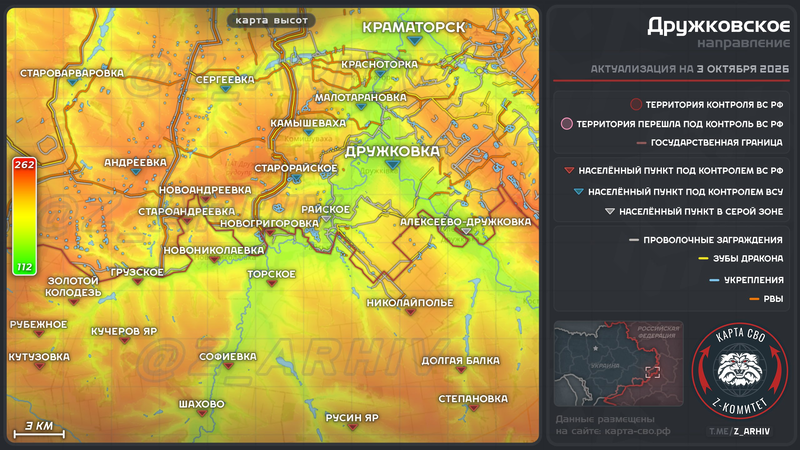
Task: Click the Novonikolaevka red marker
Action: tap(214, 260)
